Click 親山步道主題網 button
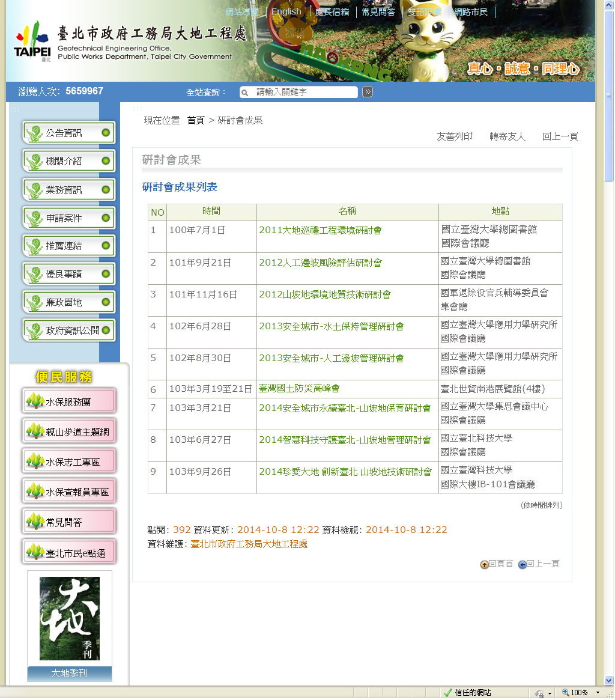Viewport: 615px width, 700px height. pos(69,431)
